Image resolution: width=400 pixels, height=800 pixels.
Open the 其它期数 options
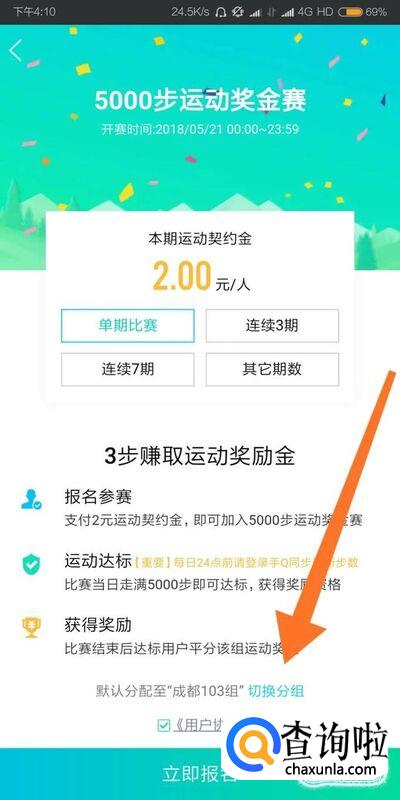pyautogui.click(x=272, y=369)
